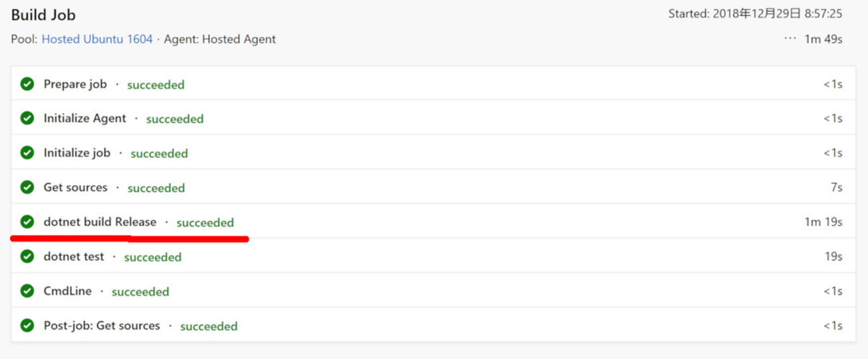Click the success icon beside Get sources
Image resolution: width=868 pixels, height=359 pixels.
(27, 188)
